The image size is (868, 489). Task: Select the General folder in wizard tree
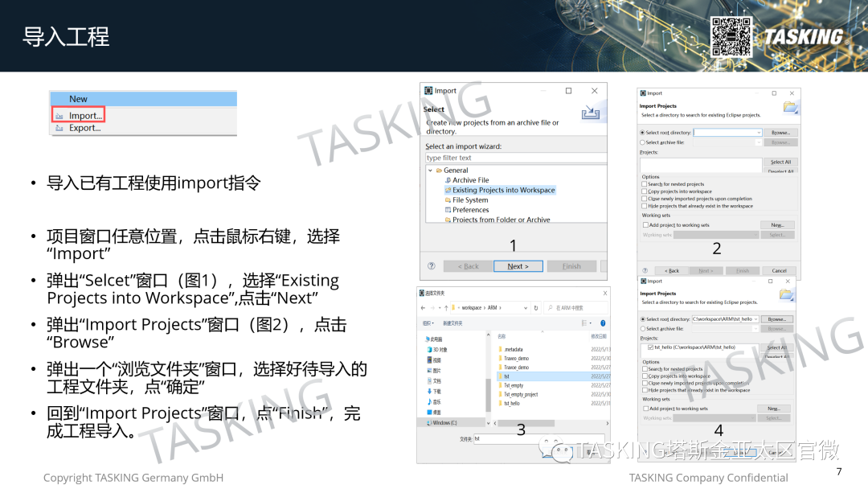[452, 171]
